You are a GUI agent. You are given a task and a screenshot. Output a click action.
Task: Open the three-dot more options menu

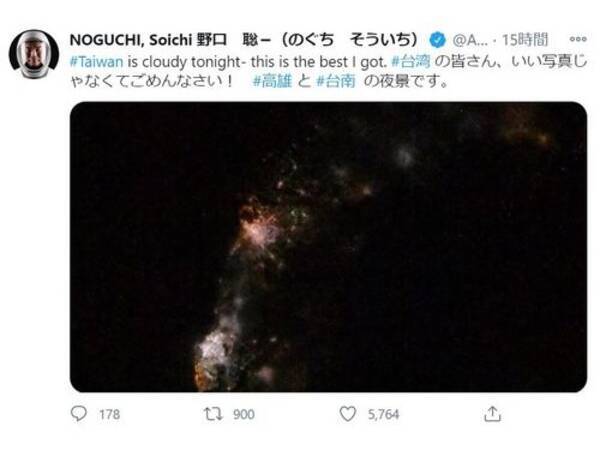point(578,39)
